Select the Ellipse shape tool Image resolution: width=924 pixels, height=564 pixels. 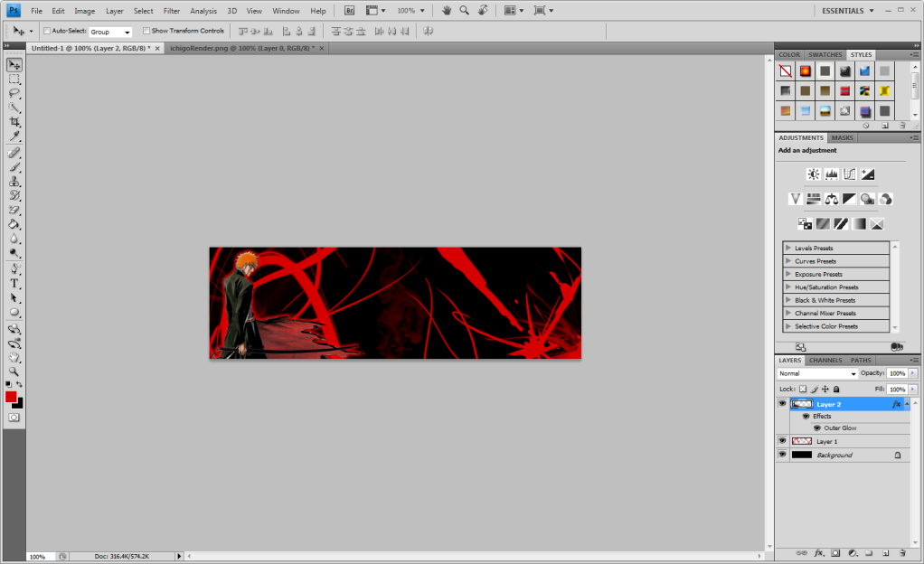(14, 312)
